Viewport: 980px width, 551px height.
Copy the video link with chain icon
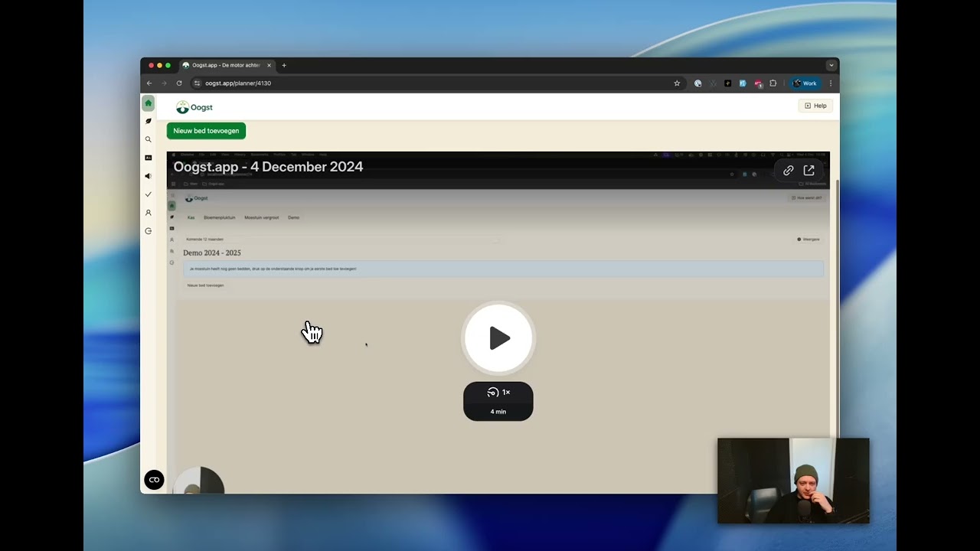pyautogui.click(x=789, y=171)
